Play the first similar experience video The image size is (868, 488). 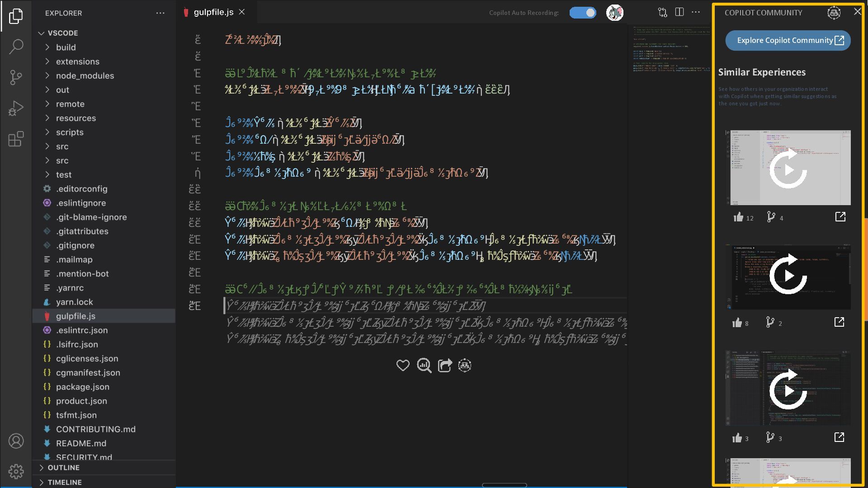point(788,170)
